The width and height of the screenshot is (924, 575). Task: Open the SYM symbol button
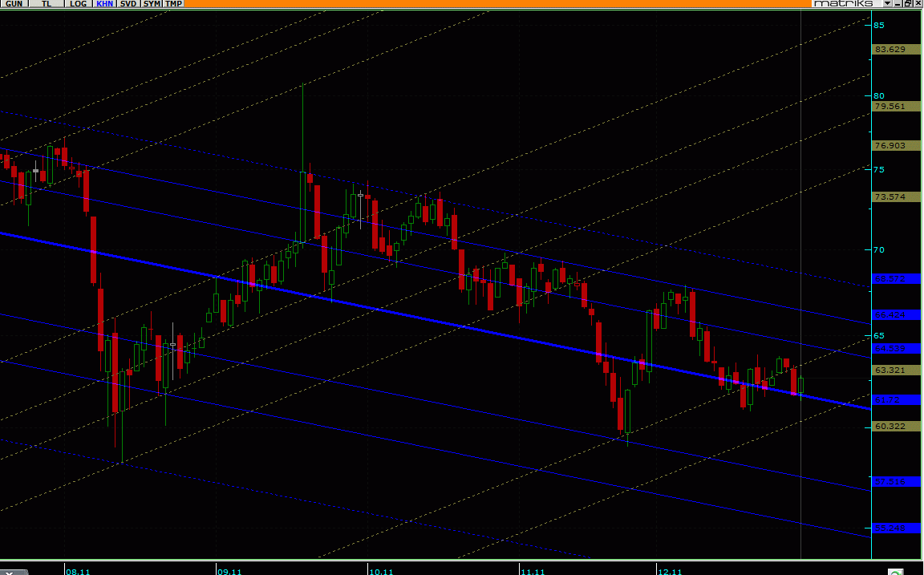click(x=152, y=3)
